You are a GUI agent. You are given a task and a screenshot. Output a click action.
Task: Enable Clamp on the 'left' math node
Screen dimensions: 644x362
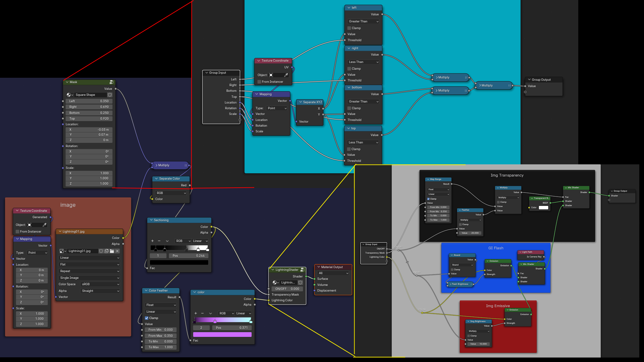349,28
